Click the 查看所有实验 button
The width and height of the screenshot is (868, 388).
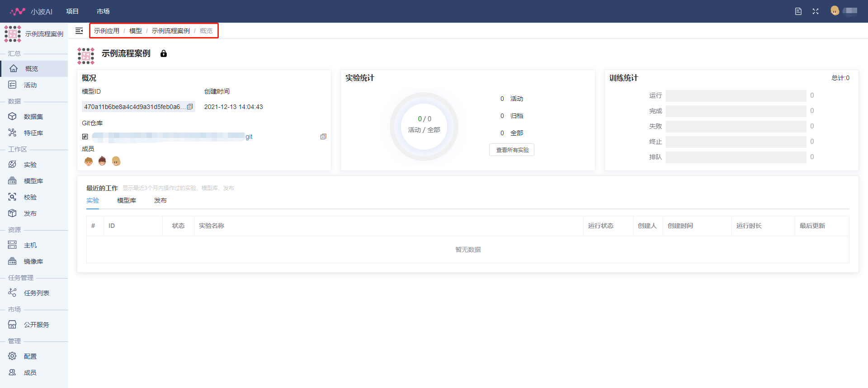[x=512, y=150]
